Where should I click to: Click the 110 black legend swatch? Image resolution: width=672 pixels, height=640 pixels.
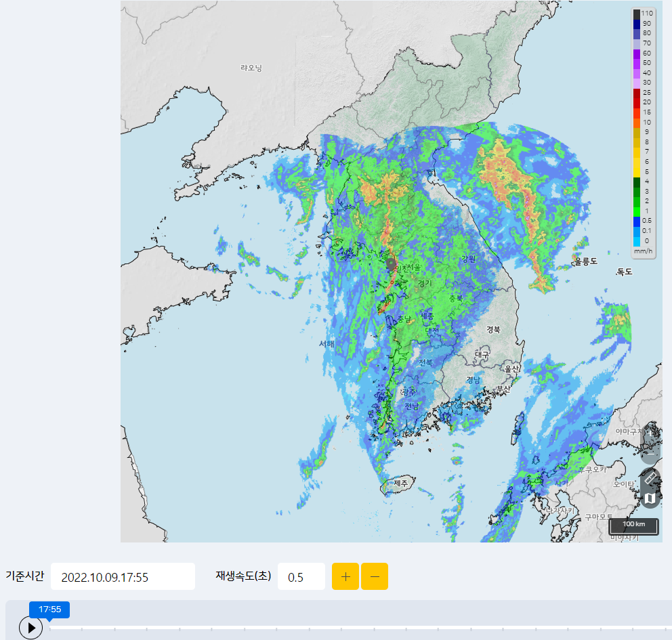[x=637, y=14]
